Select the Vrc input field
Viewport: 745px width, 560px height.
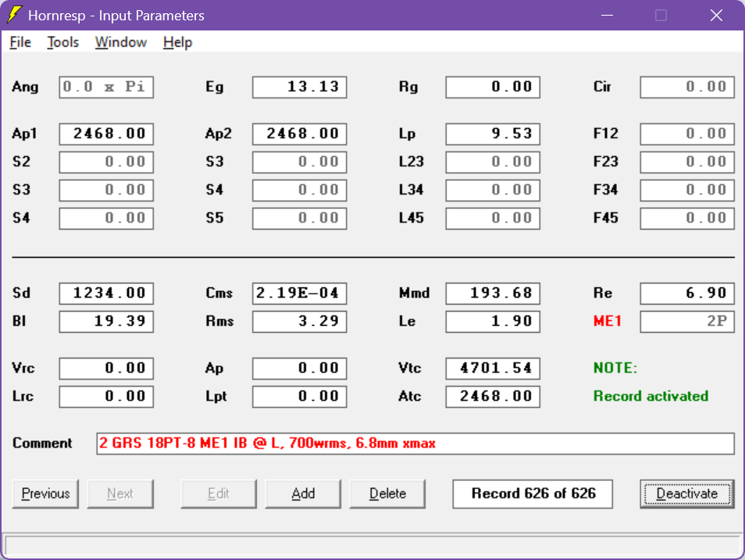[106, 369]
